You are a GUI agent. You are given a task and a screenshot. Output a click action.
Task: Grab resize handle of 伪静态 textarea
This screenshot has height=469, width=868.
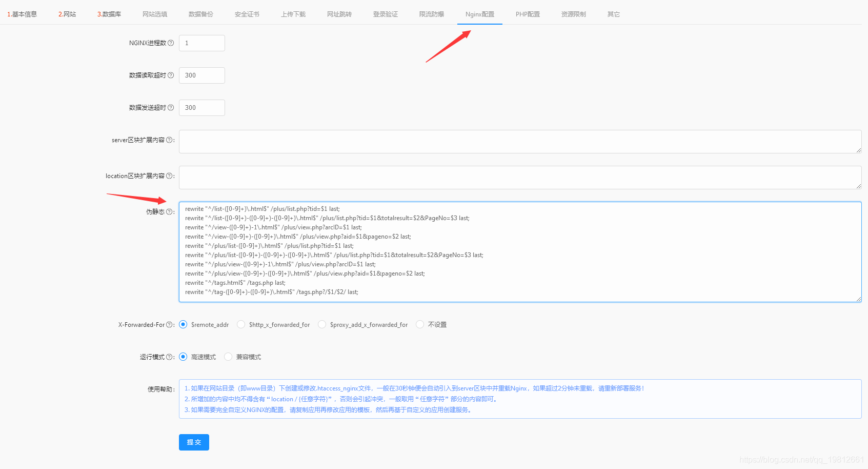click(x=858, y=299)
